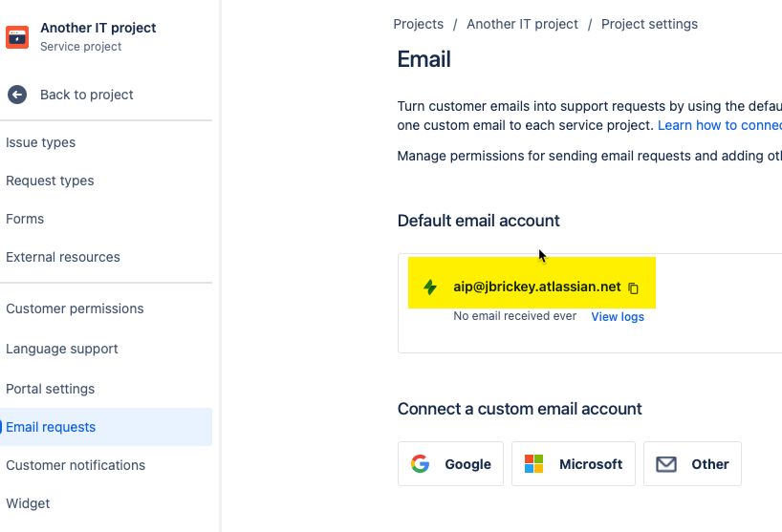Click the Microsoft logo icon
The image size is (782, 532).
[x=533, y=464]
